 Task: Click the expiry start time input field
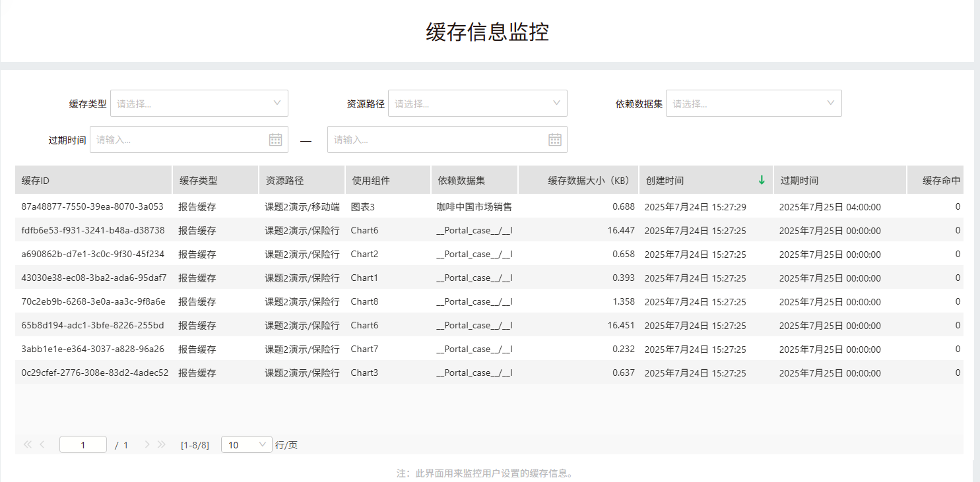click(180, 140)
